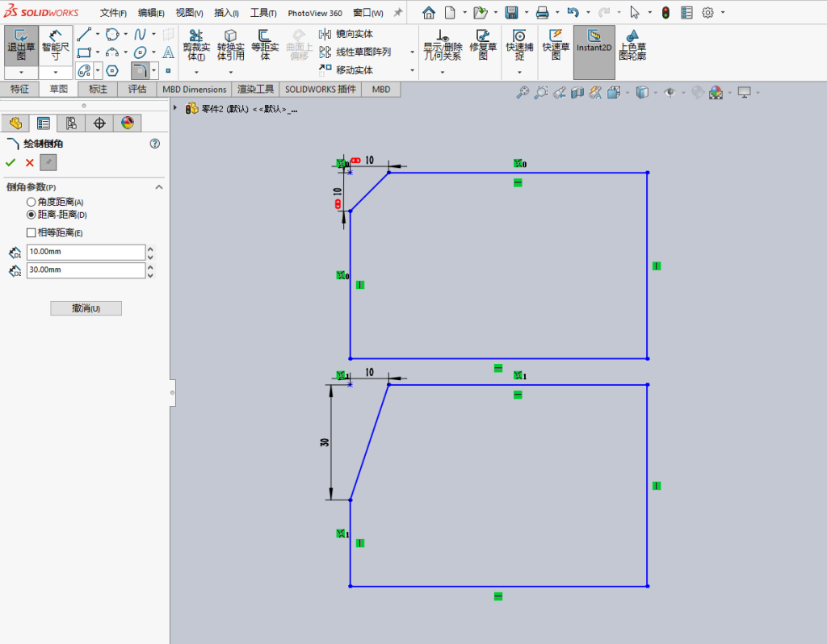Screen dimensions: 827x644
Task: Click the Exit Sketch (退出草图) icon
Action: [21, 45]
